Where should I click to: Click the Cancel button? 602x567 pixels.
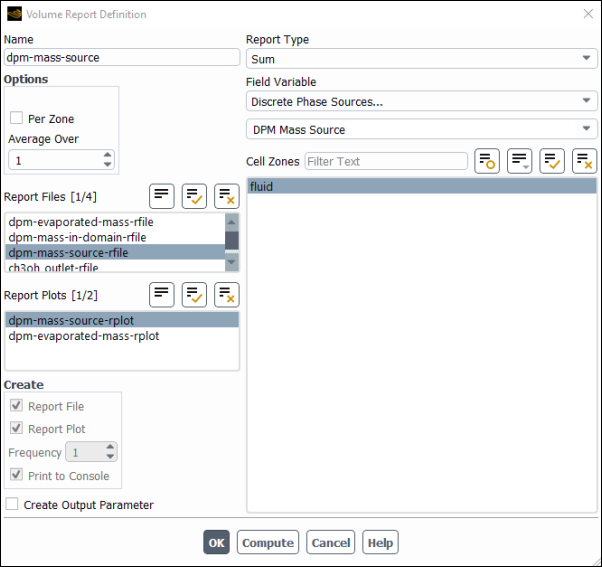(331, 542)
